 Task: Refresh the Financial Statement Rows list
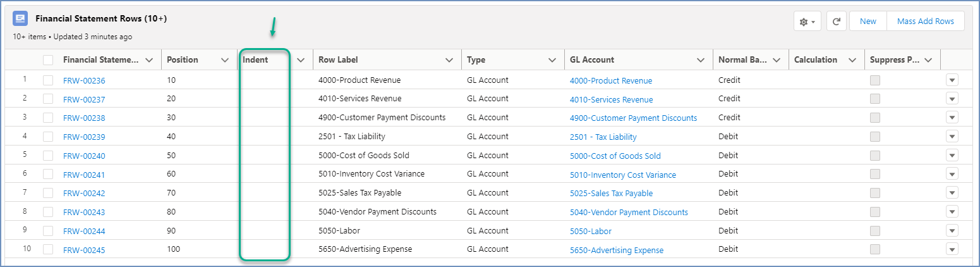pyautogui.click(x=836, y=22)
